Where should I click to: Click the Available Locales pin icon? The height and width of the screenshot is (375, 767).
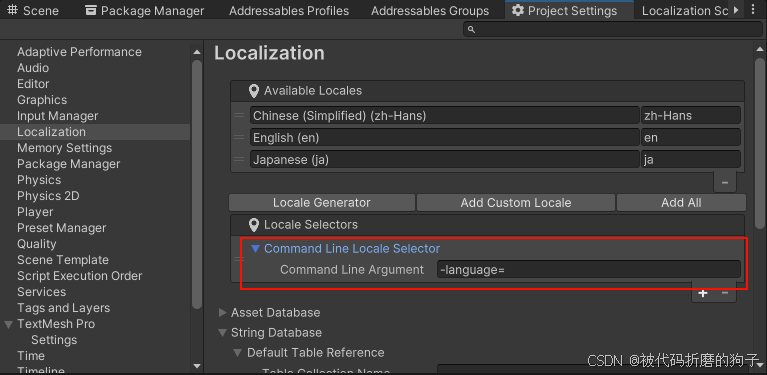click(253, 91)
